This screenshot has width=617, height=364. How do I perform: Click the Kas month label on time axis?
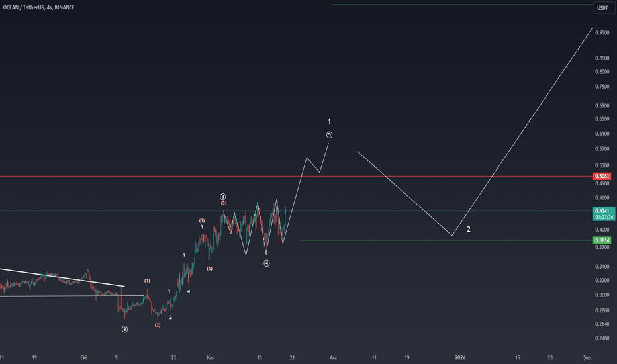pyautogui.click(x=211, y=357)
